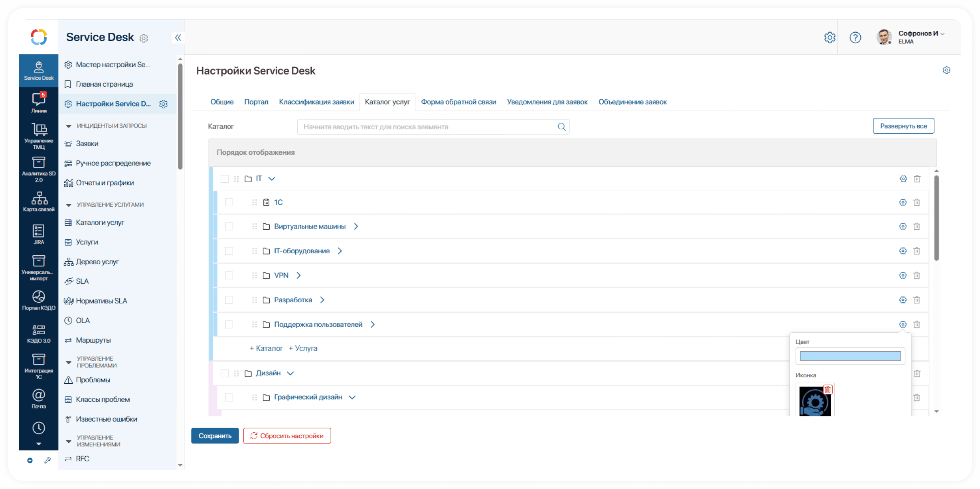Screen dimensions: 980x489
Task: Open settings gear for Разработка row
Action: point(903,300)
